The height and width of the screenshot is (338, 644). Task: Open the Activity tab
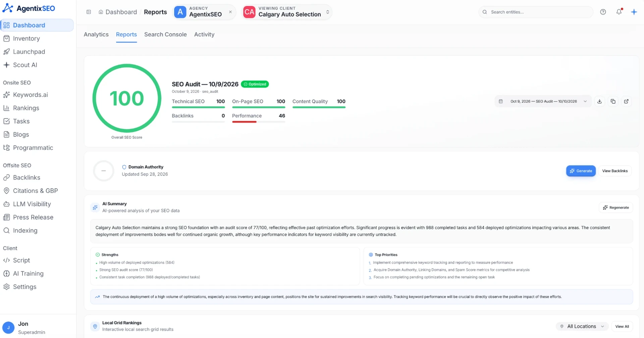(x=204, y=35)
